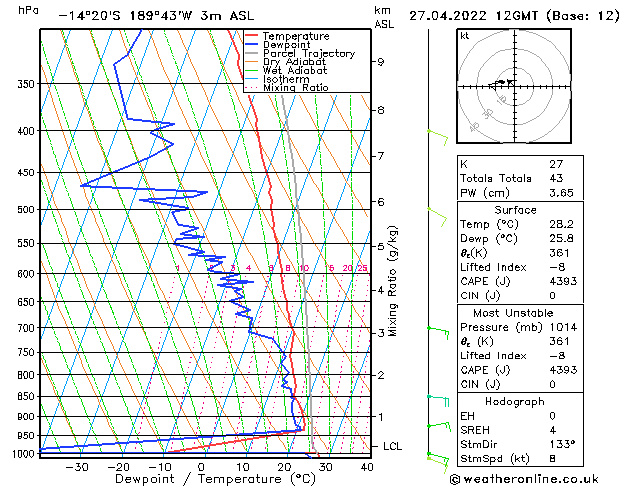Click the 1000 hPa pressure axis label

tap(24, 454)
